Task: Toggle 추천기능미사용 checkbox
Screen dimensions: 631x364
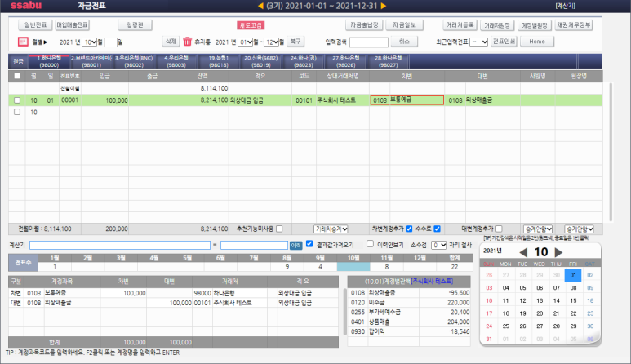Action: tap(279, 229)
